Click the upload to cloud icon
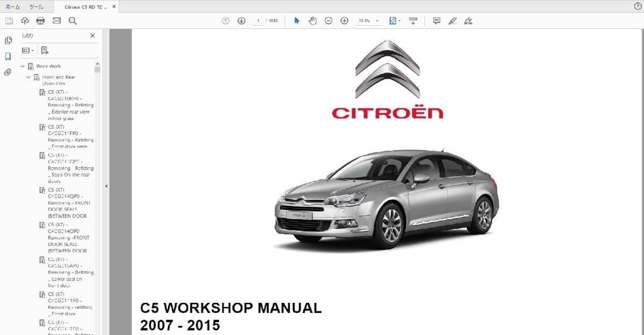Screen dimensions: 644x335 (25, 21)
